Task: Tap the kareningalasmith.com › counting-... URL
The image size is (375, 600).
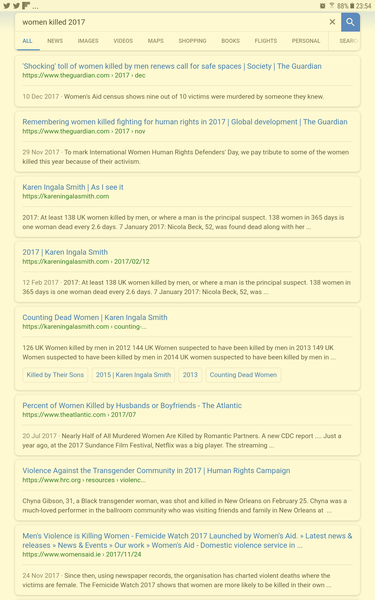Action: 84,326
